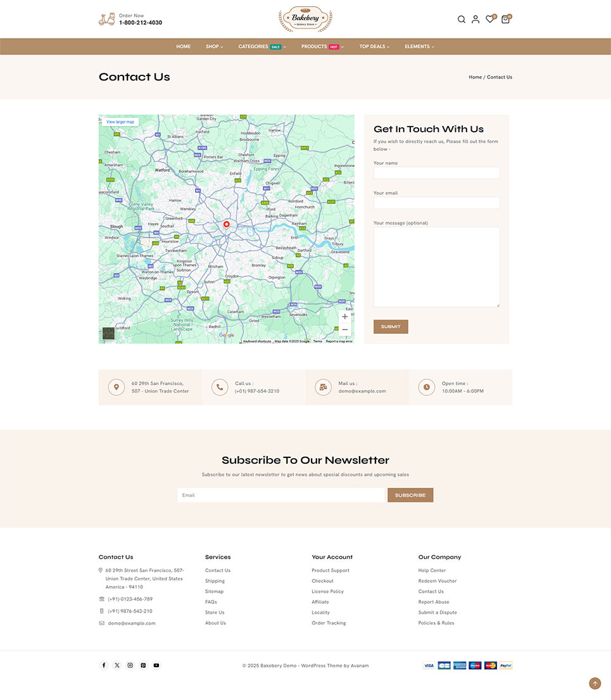The image size is (611, 700).
Task: Expand the Categories dropdown menu
Action: click(262, 47)
